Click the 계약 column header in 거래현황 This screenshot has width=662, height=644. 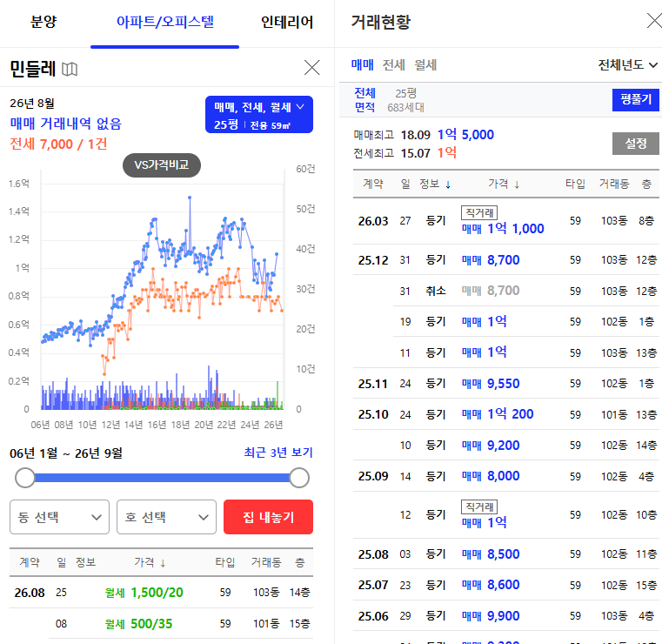[373, 184]
